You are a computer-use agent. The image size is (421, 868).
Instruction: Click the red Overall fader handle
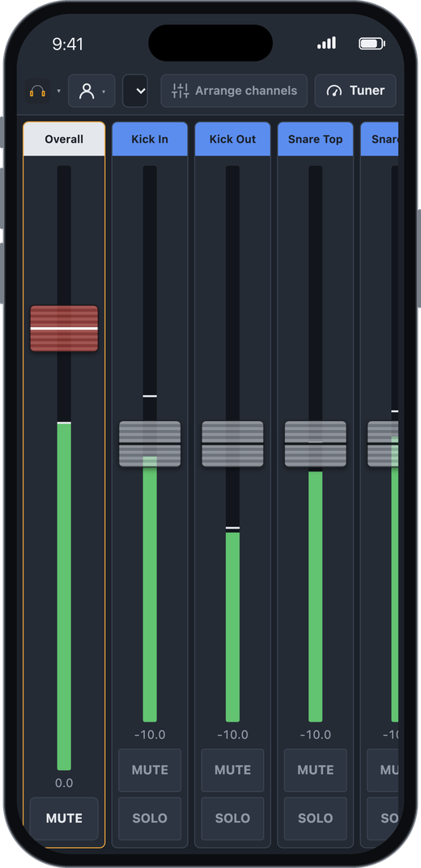64,328
